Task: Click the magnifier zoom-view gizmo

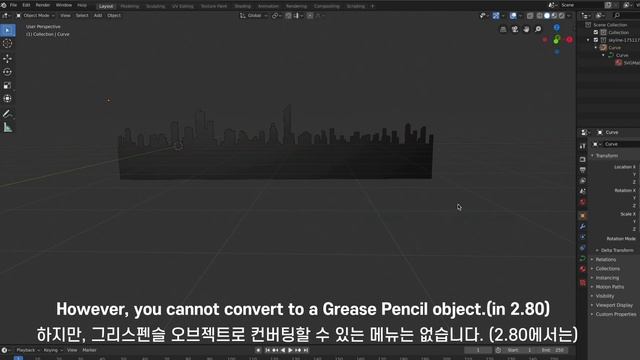Action: point(538,29)
